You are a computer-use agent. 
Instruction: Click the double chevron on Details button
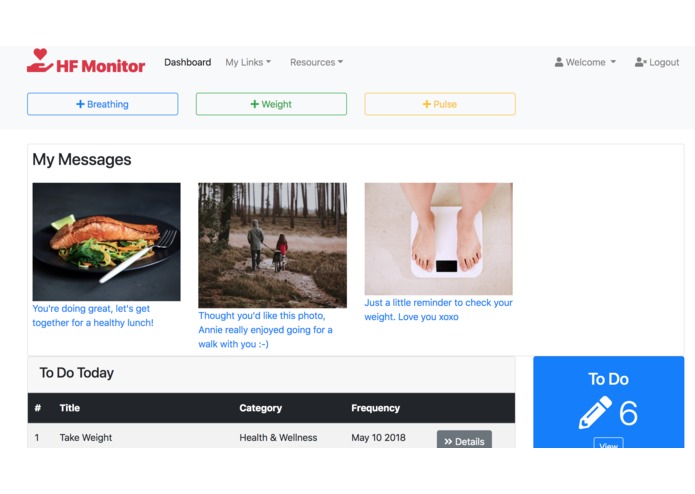448,442
